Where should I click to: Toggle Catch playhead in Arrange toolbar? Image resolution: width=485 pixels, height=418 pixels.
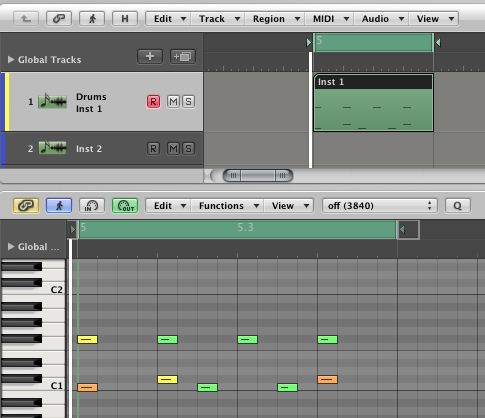92,19
